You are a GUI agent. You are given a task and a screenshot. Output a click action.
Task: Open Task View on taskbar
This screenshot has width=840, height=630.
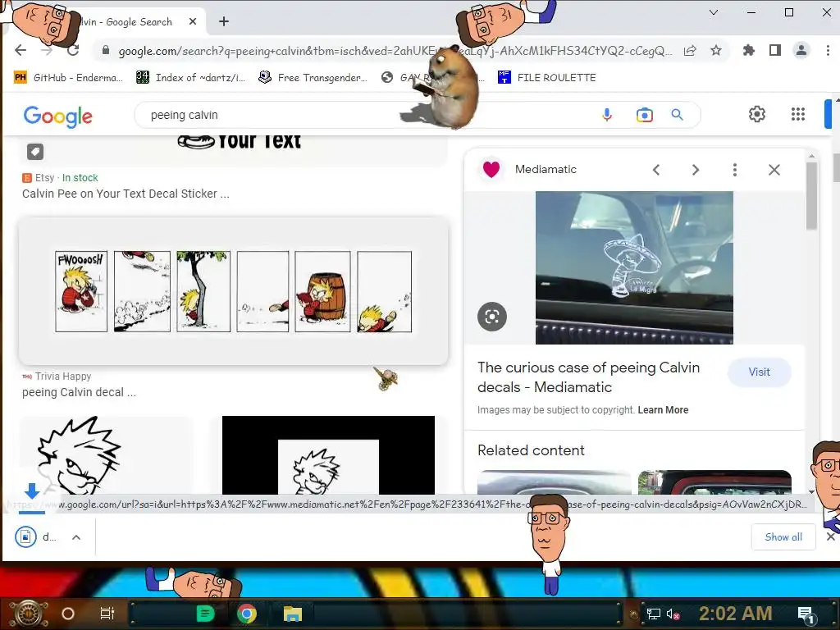pos(107,614)
